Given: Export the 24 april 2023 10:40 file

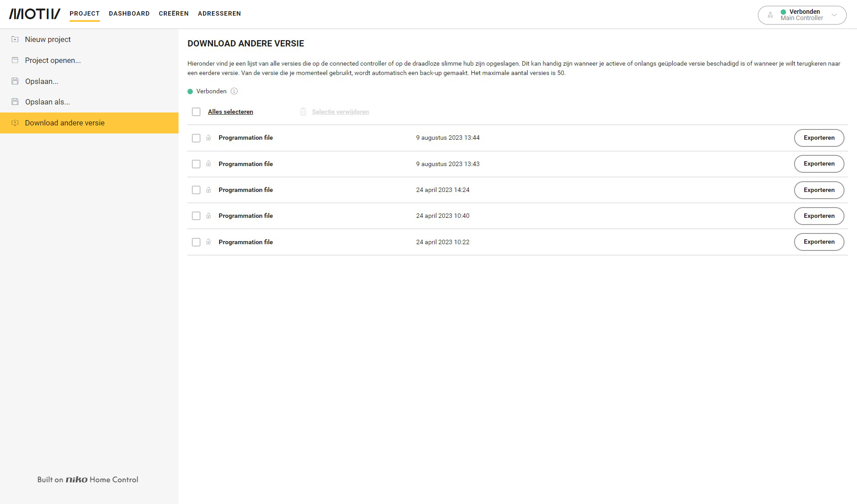Looking at the screenshot, I should tap(819, 216).
